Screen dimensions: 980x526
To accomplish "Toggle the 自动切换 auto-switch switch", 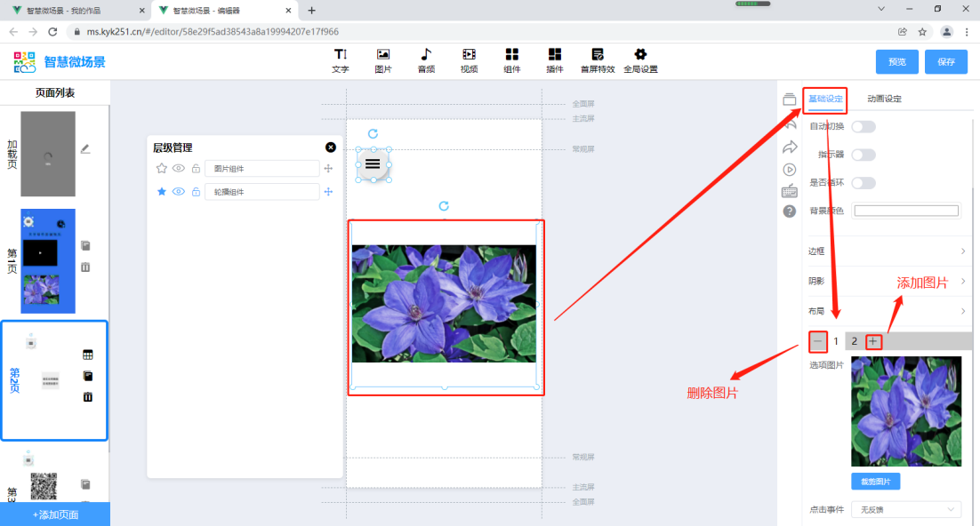I will 863,127.
